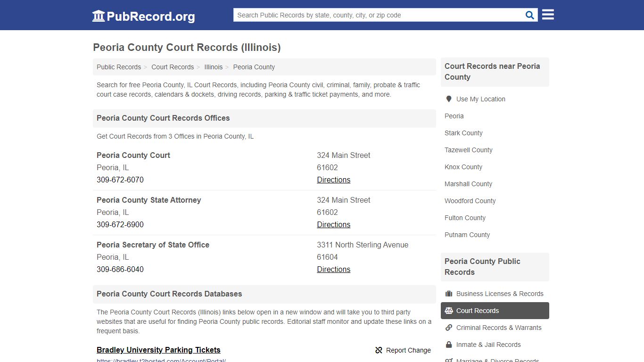644x362 pixels.
Task: Call State Attorney number 309-672-6900
Action: pyautogui.click(x=120, y=224)
